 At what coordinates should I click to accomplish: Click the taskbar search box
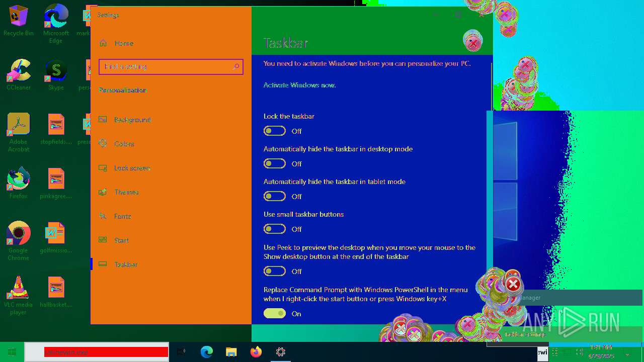tap(97, 352)
